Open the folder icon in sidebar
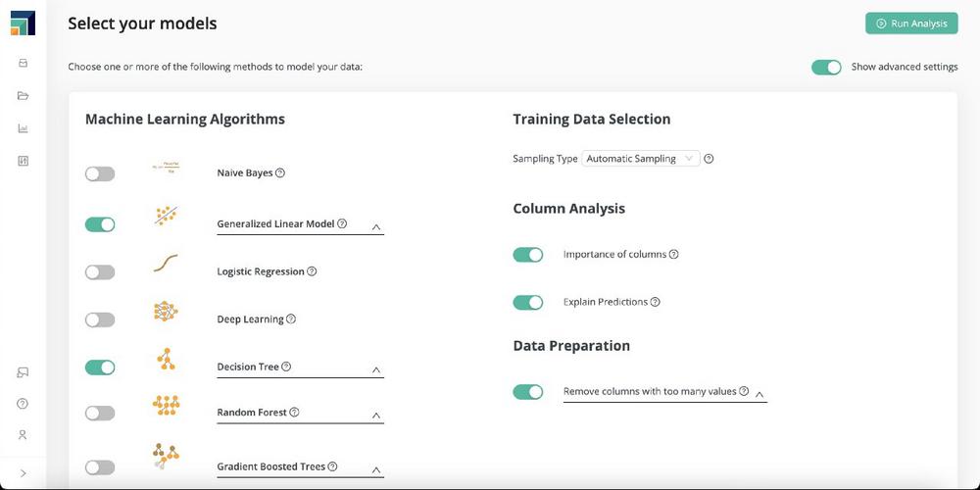 [x=24, y=96]
